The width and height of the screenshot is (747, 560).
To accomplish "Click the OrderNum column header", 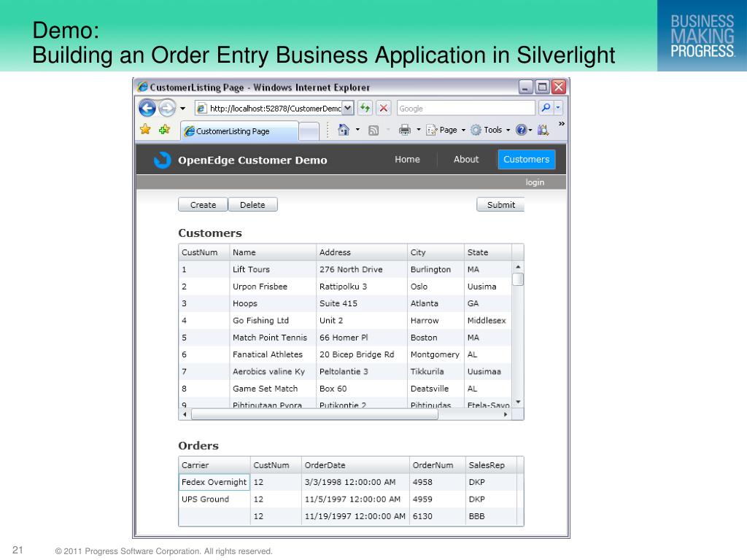I will tap(438, 465).
